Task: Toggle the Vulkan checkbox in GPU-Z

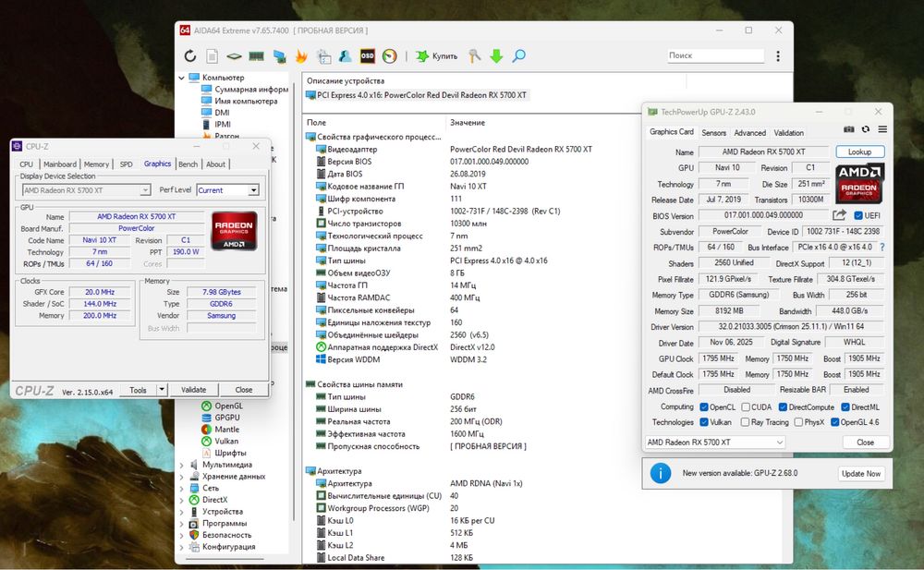Action: tap(703, 422)
